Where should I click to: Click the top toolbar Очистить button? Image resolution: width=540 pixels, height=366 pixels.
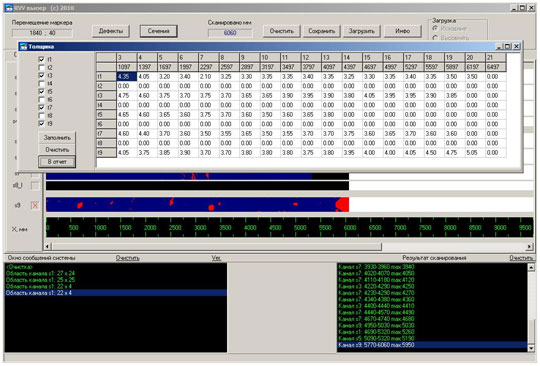point(281,31)
